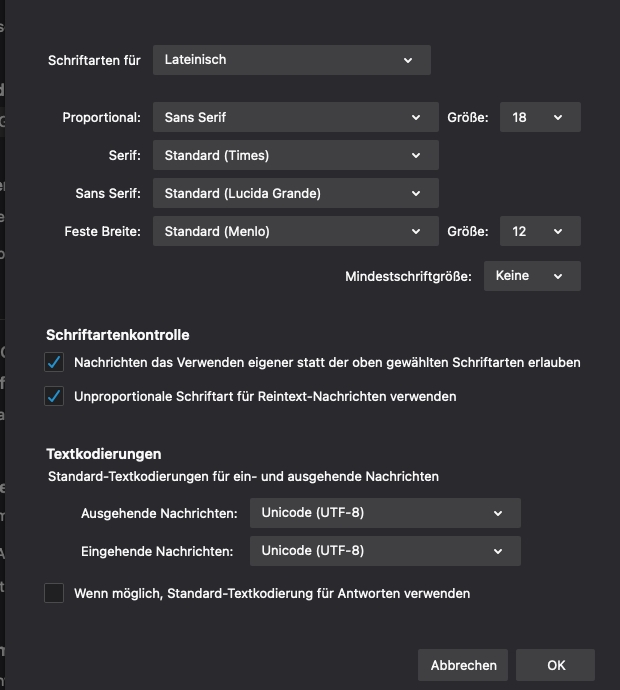Toggle 'Unproportionale Schriftart für Reintext-Nachrichten' checkbox
This screenshot has height=690, width=620.
[55, 397]
